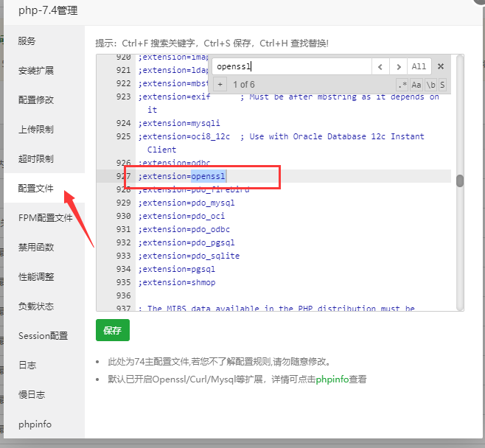The image size is (485, 448).
Task: Expand replace mode with plus button
Action: 220,85
